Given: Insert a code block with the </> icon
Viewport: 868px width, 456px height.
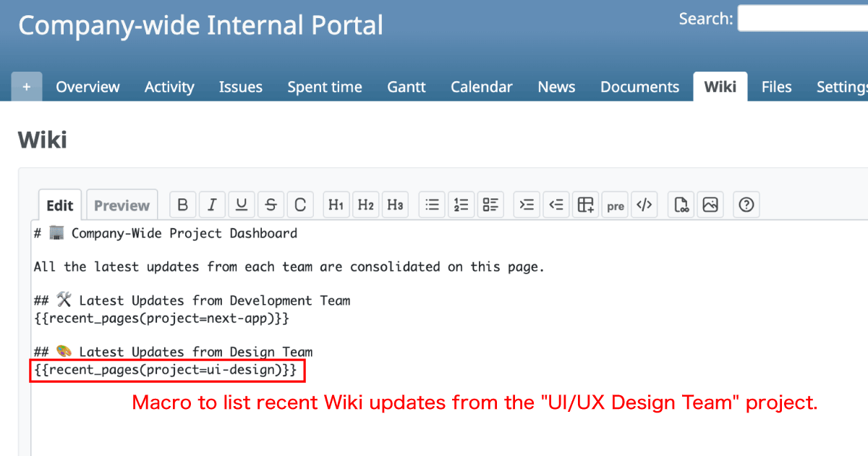Looking at the screenshot, I should 644,204.
